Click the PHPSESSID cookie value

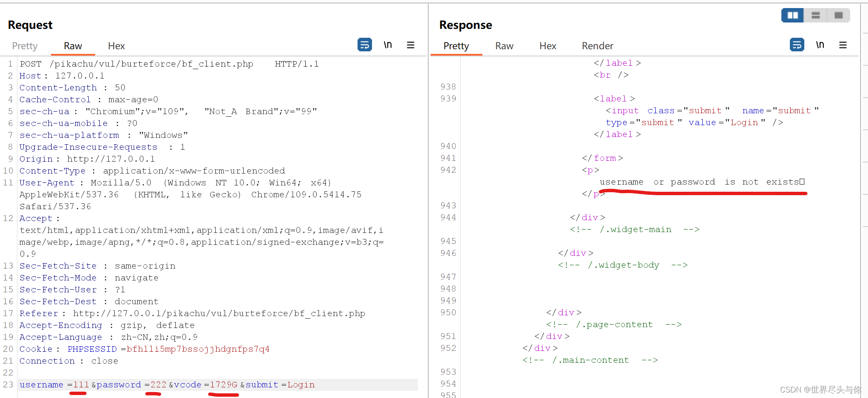[198, 349]
